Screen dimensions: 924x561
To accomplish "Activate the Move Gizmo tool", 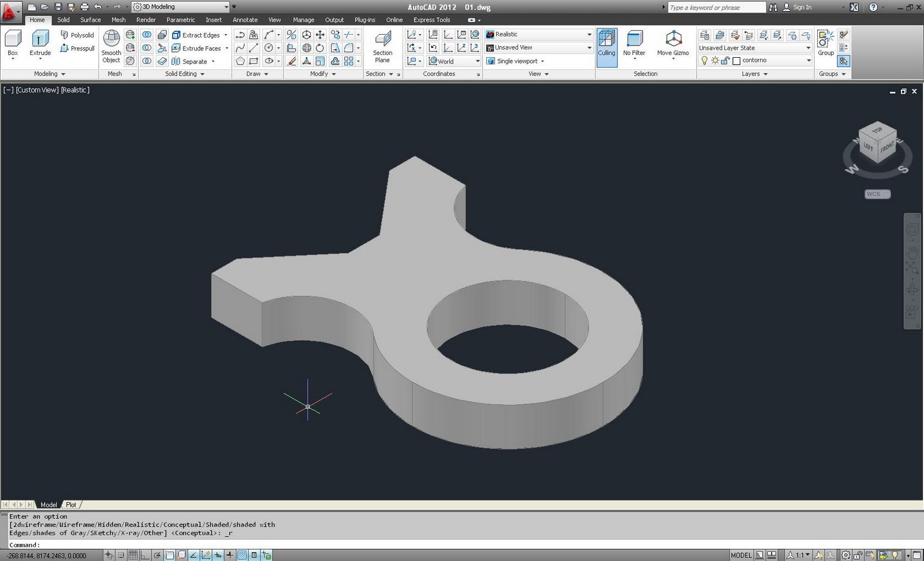I will 672,42.
